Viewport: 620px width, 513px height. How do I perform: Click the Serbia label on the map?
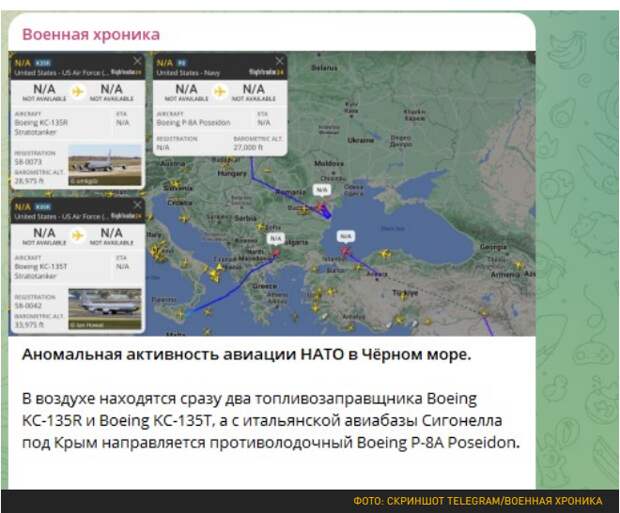pyautogui.click(x=246, y=218)
